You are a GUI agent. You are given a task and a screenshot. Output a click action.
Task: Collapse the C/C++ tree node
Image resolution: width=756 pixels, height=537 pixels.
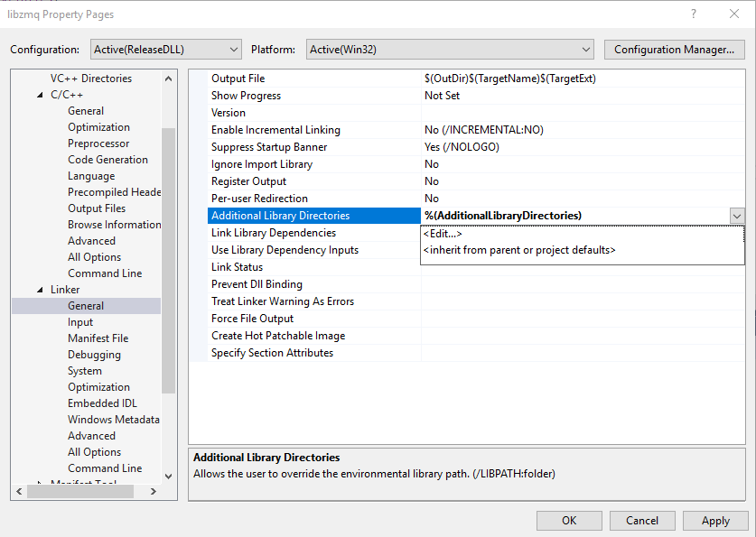coord(40,95)
